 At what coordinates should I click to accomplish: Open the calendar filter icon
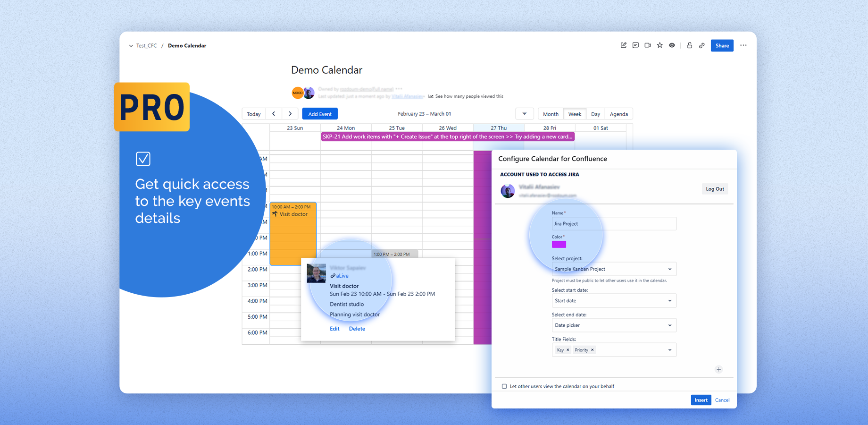[x=525, y=114]
